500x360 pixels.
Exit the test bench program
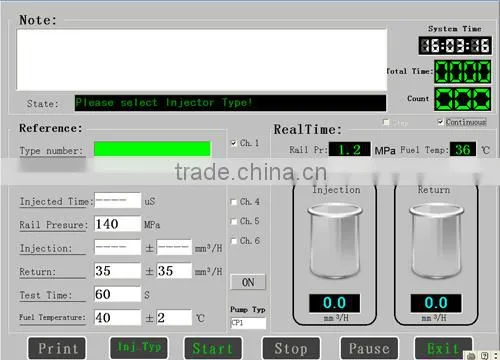click(x=443, y=348)
